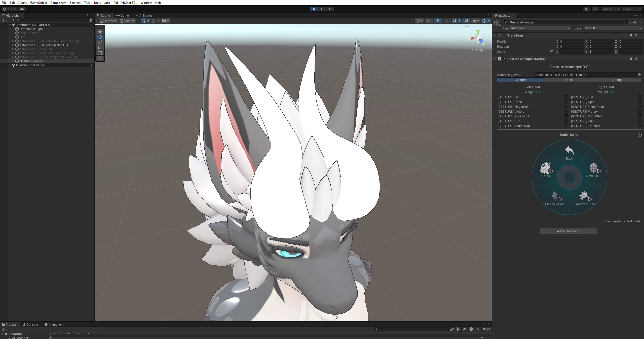Viewport: 644px width, 339px height.
Task: Collapse the Transform component foldout
Action: pyautogui.click(x=495, y=35)
